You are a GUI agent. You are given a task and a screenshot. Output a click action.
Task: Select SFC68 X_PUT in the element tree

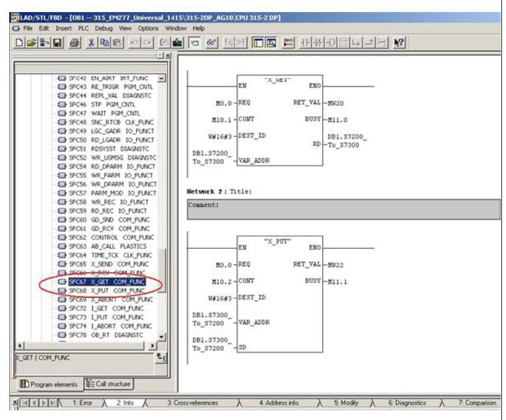(106, 291)
